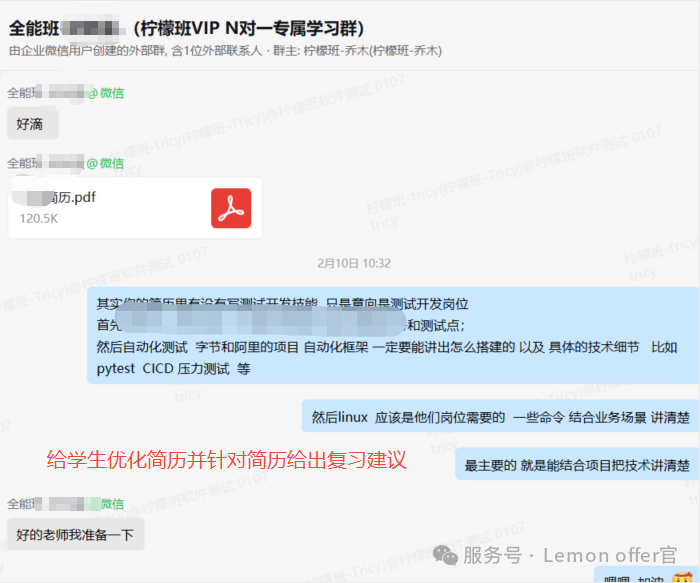Click the @微信 tag above 好的老师我准备一下
This screenshot has width=700, height=583.
(x=105, y=503)
